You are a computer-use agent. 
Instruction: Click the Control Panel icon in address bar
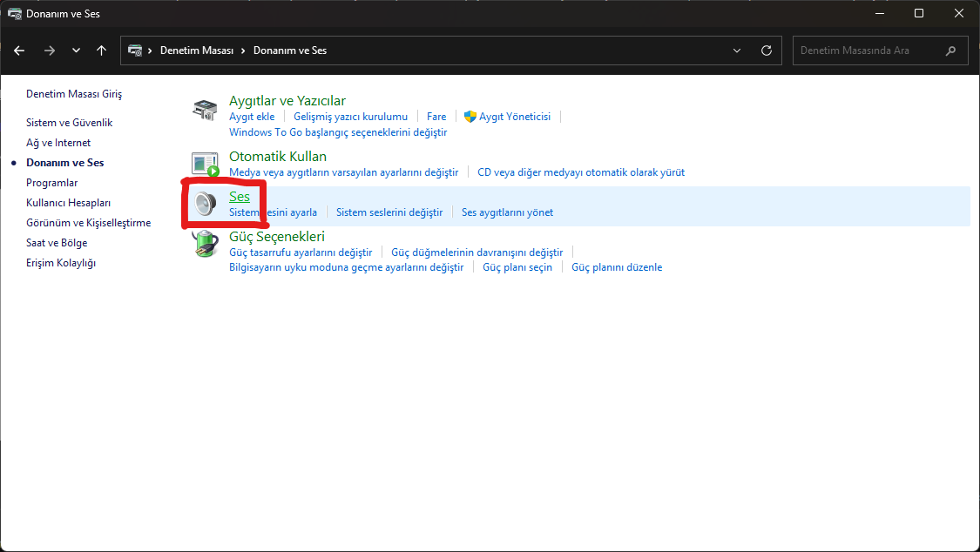pos(135,50)
